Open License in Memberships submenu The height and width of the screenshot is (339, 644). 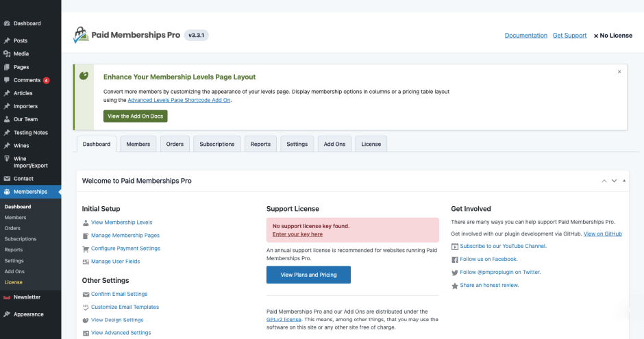(14, 282)
